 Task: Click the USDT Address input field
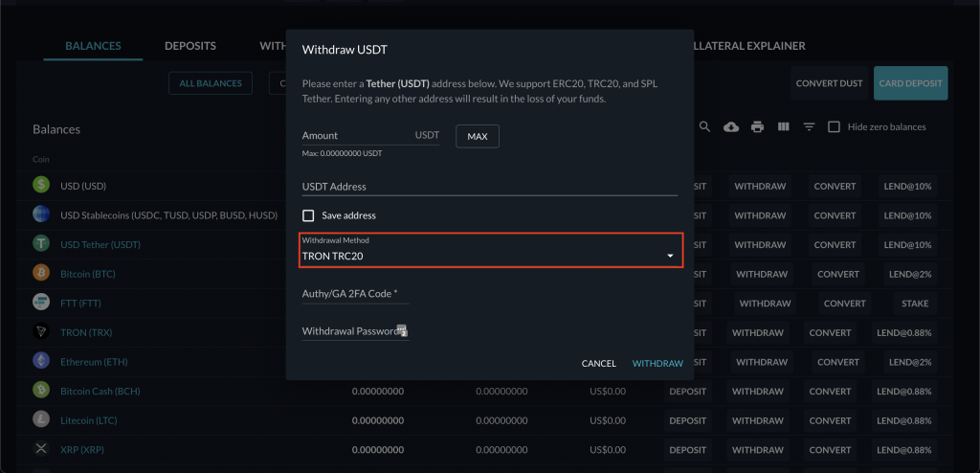coord(489,187)
